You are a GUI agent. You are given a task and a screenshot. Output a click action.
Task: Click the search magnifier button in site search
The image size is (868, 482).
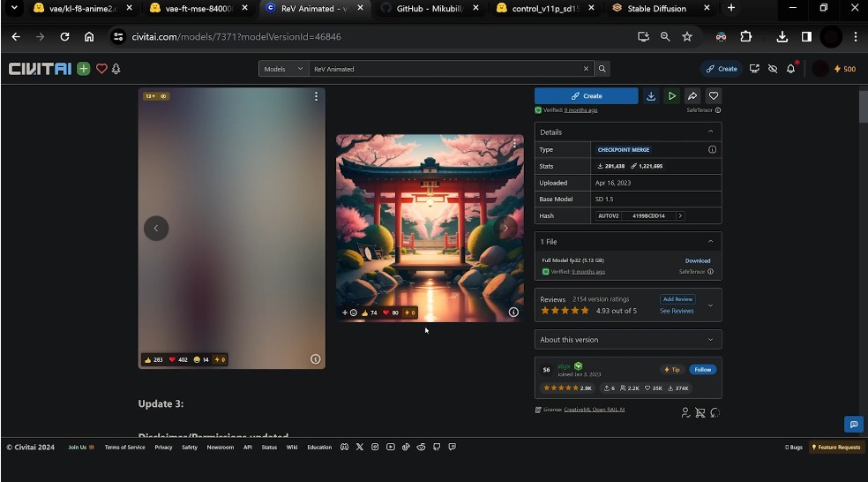click(602, 69)
